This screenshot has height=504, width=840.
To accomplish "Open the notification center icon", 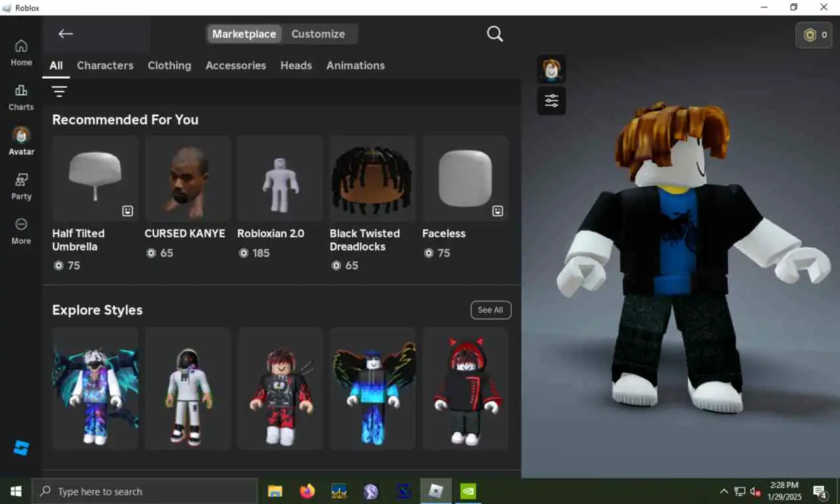I will point(819,491).
